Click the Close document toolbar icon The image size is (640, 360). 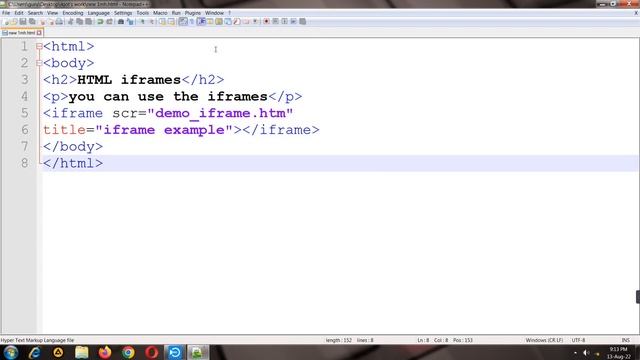[x=42, y=21]
